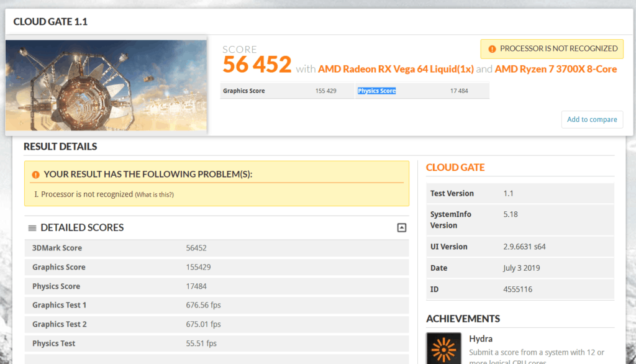Click the list icon beside Detailed Scores
636x364 pixels.
[32, 228]
